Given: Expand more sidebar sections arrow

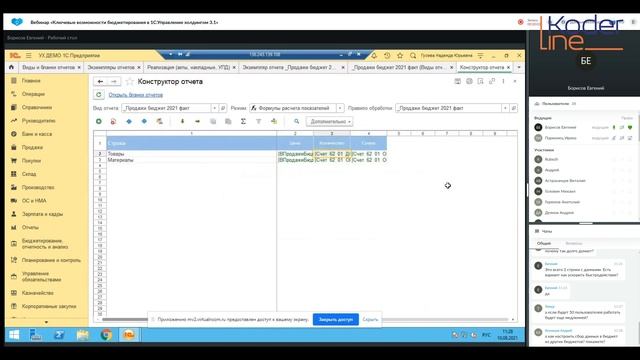Looking at the screenshot, I should tap(46, 322).
